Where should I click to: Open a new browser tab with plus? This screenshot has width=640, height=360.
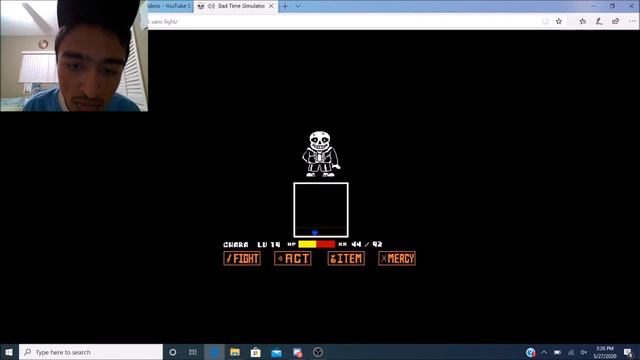pyautogui.click(x=285, y=6)
